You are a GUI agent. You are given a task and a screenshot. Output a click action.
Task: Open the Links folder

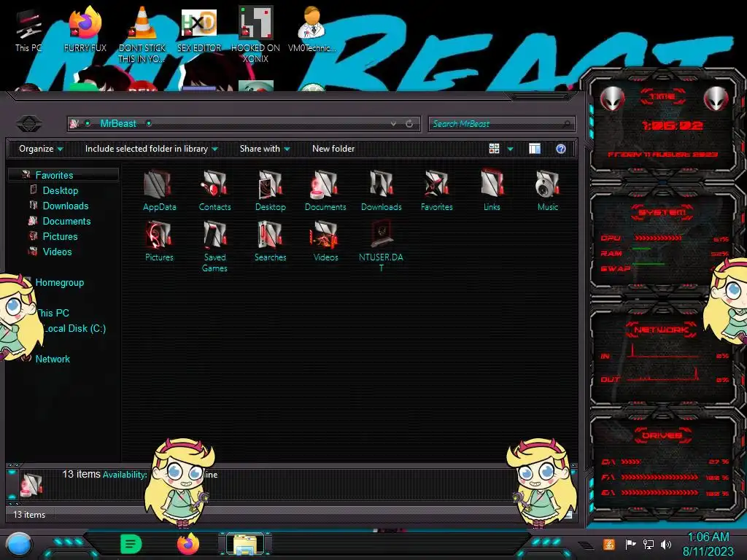[x=492, y=190]
